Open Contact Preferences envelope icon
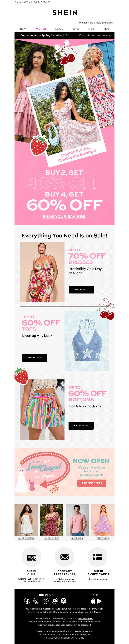 (x=65, y=557)
